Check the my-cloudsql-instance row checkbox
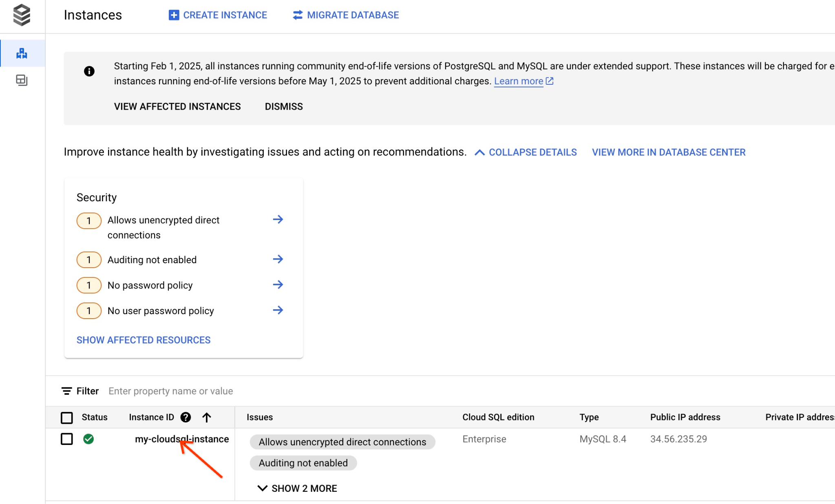This screenshot has width=835, height=504. [67, 439]
